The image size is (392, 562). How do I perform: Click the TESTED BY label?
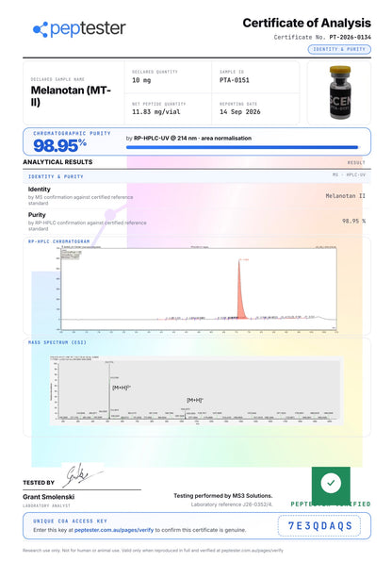[39, 483]
